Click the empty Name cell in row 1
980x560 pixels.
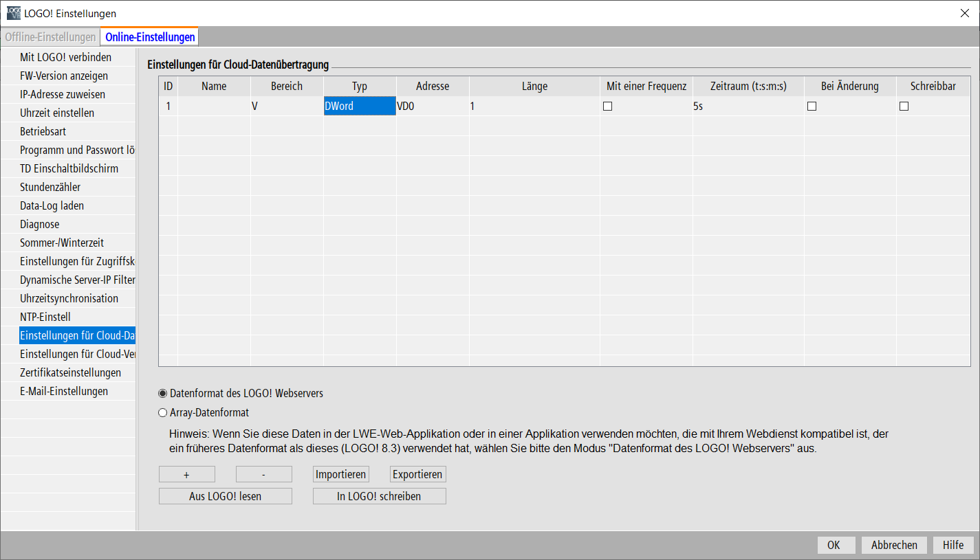pyautogui.click(x=214, y=107)
